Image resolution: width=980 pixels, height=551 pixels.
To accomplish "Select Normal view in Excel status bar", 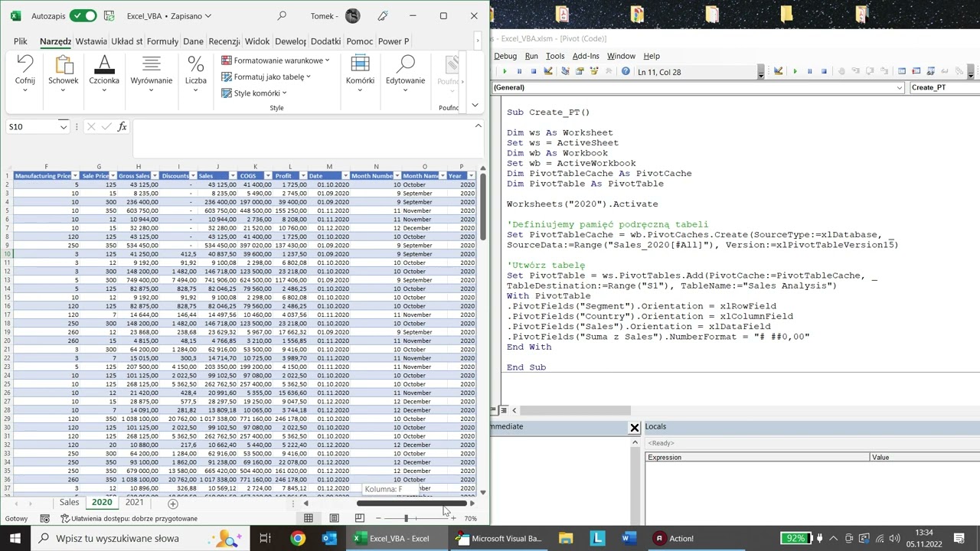I will click(308, 518).
